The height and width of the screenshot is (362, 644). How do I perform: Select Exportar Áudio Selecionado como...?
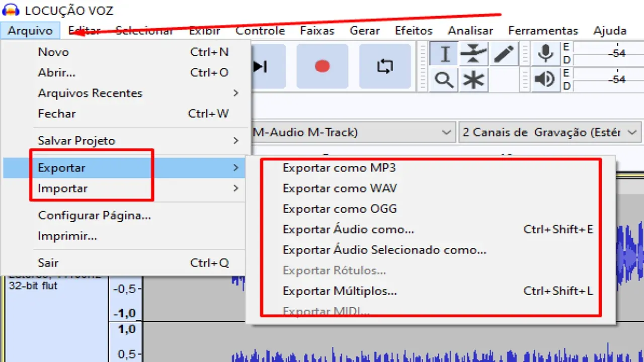431,250
